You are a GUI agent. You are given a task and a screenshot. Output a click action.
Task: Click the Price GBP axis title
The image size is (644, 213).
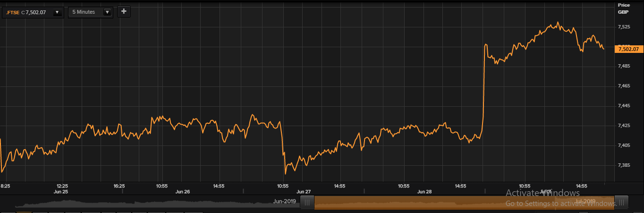click(x=624, y=9)
